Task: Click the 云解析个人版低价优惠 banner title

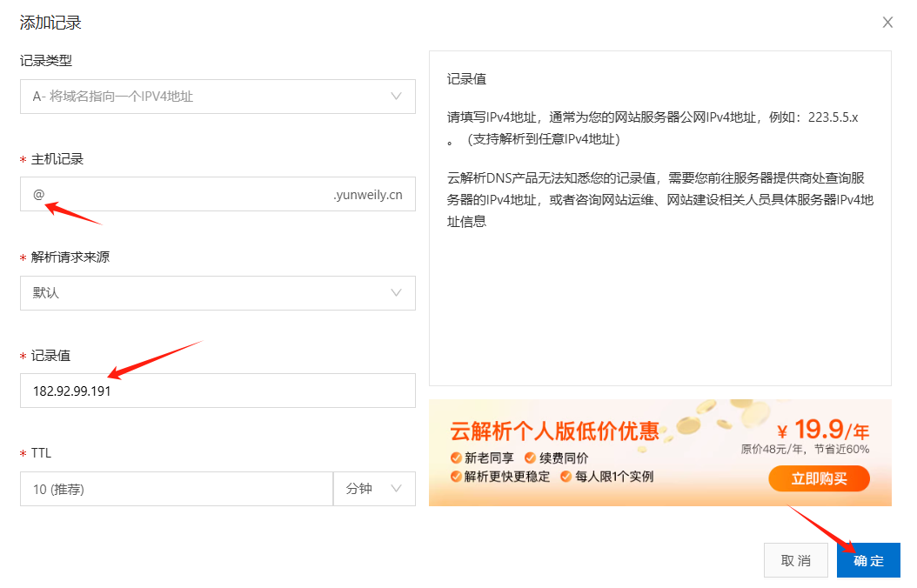Action: coord(554,431)
